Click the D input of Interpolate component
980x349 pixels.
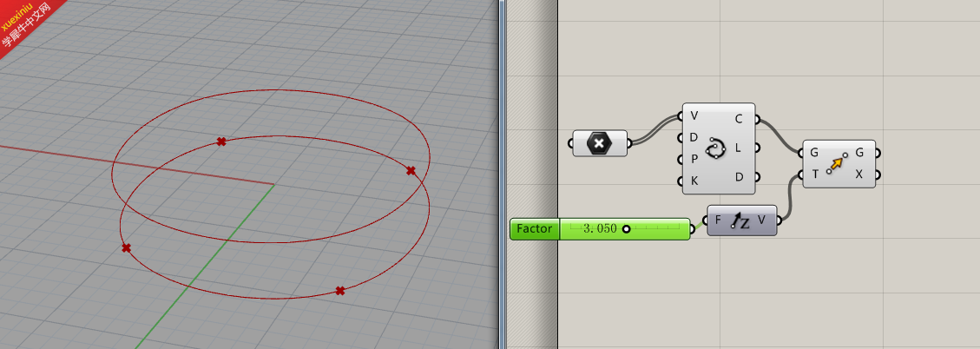tap(694, 137)
